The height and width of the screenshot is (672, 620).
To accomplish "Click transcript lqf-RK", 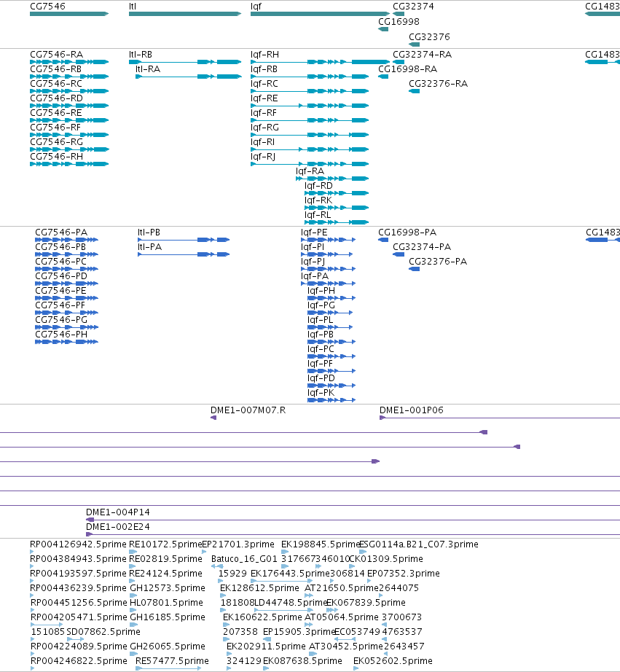I will pyautogui.click(x=318, y=200).
